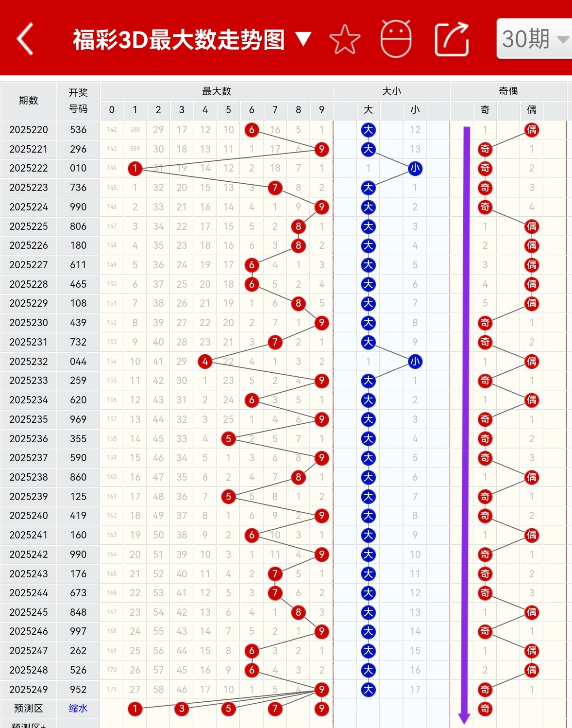The image size is (572, 728).
Task: Click draw number 010
Action: [78, 168]
